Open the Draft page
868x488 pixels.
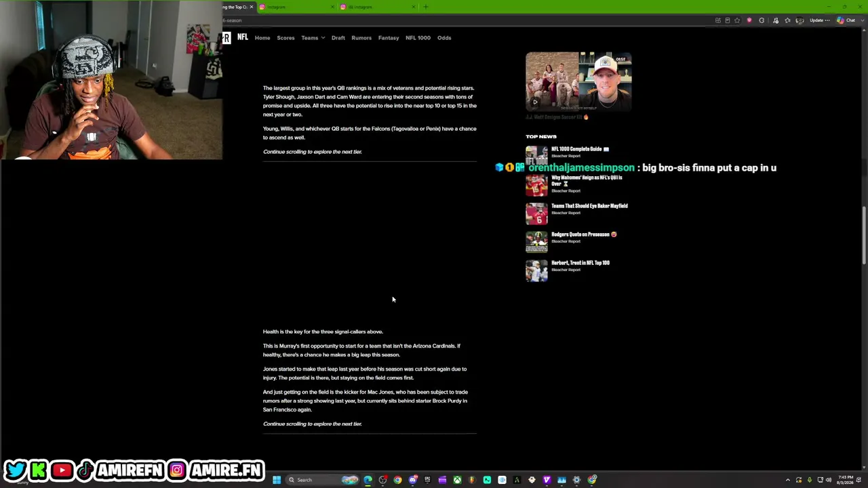pos(338,38)
